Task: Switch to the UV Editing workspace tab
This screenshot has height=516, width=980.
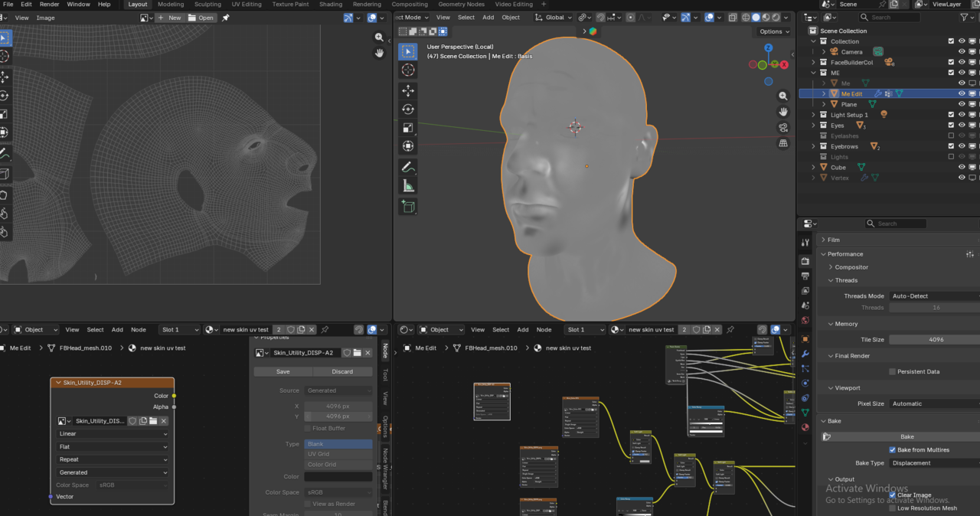Action: (247, 5)
